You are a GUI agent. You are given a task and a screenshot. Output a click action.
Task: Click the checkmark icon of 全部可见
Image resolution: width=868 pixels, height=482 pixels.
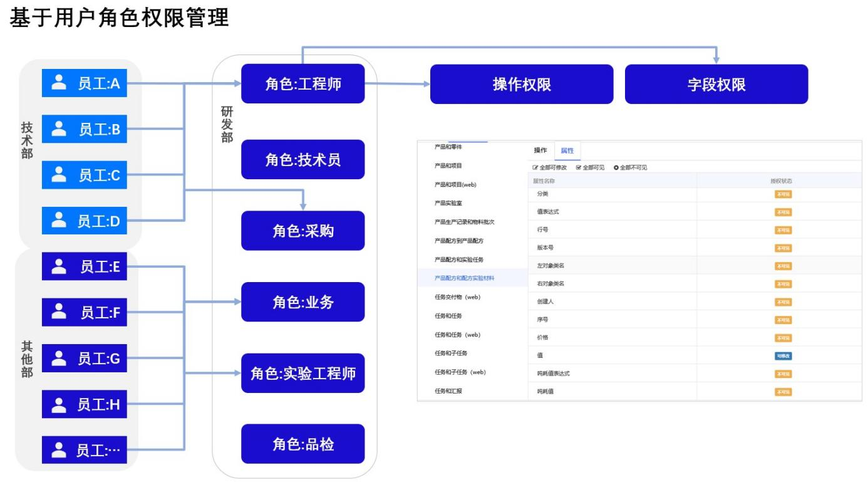(579, 168)
